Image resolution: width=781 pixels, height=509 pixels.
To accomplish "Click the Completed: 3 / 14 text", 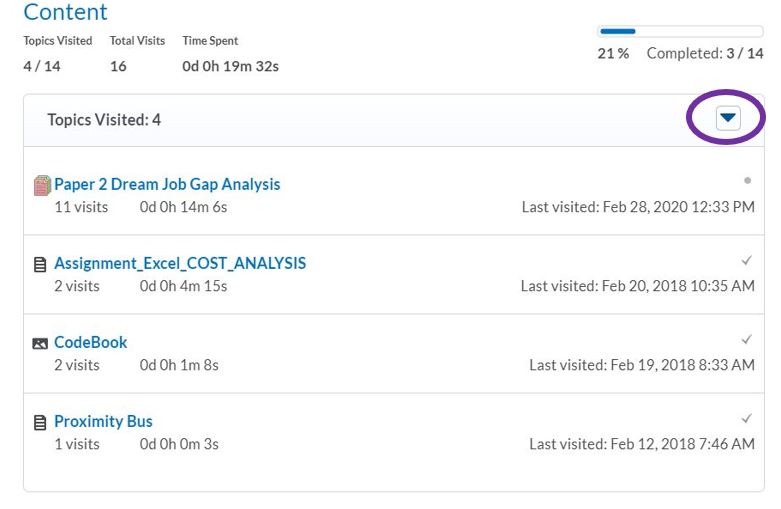I will pos(704,53).
